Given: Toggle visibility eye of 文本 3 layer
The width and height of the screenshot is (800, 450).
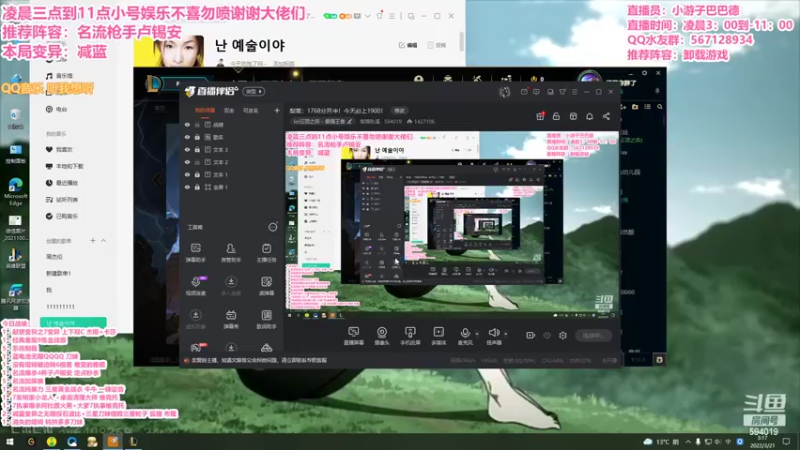Looking at the screenshot, I should [187, 149].
